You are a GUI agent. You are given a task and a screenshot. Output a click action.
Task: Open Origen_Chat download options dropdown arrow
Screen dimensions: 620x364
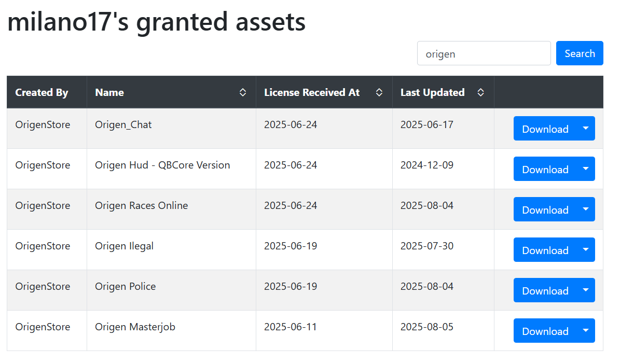586,129
